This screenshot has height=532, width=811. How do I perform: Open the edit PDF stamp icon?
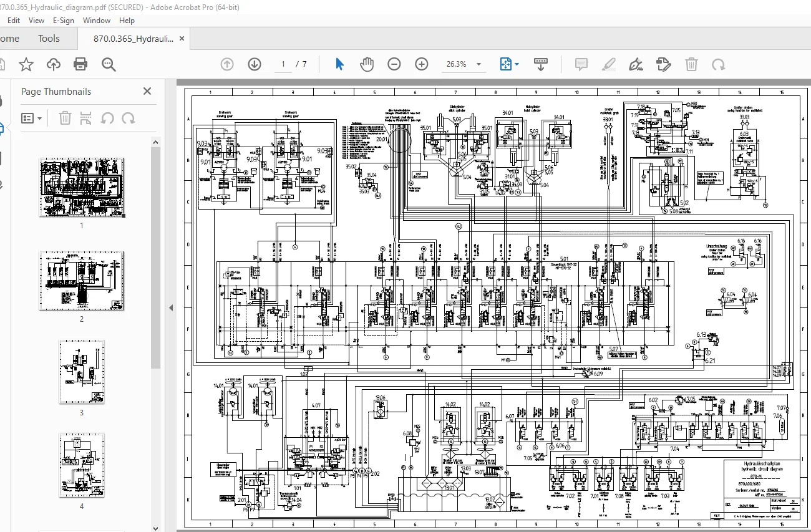tap(663, 64)
